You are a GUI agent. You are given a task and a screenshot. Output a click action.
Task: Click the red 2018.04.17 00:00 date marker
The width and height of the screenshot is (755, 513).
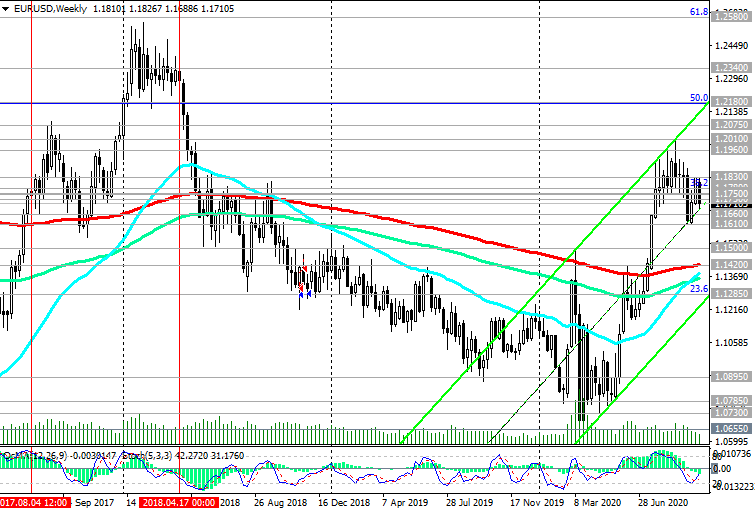[179, 502]
